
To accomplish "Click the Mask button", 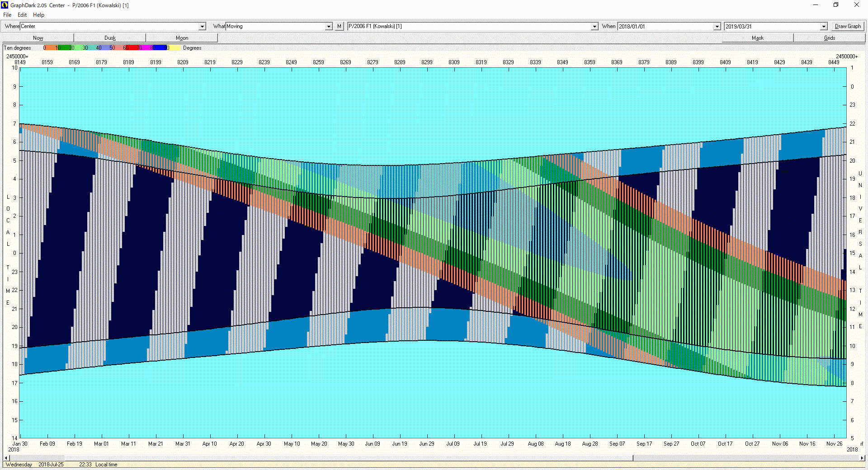I will coord(758,38).
